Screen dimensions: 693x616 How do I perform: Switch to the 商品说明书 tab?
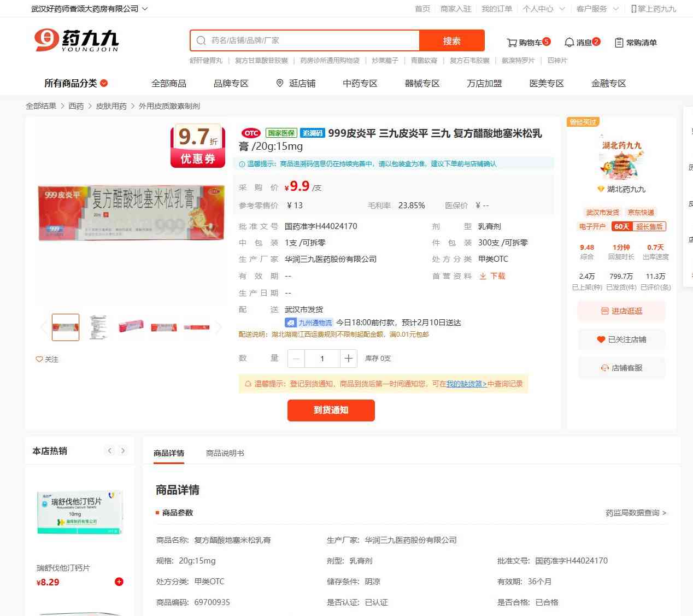[225, 453]
